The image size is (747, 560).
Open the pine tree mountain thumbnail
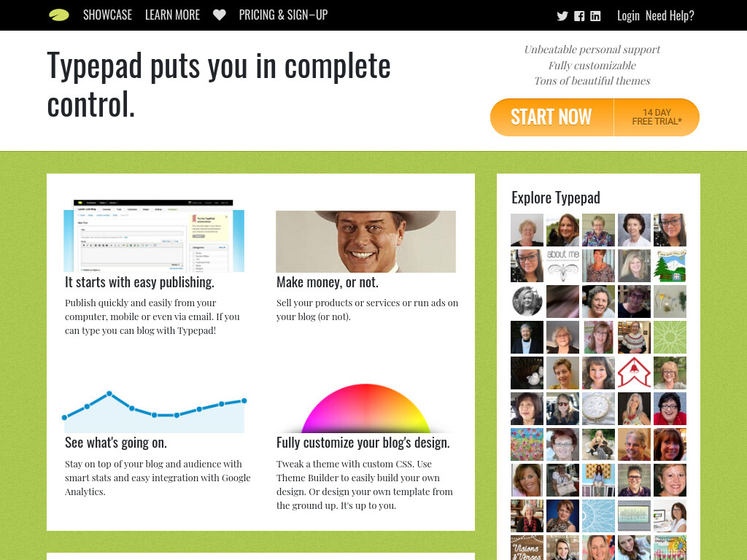pos(670,265)
